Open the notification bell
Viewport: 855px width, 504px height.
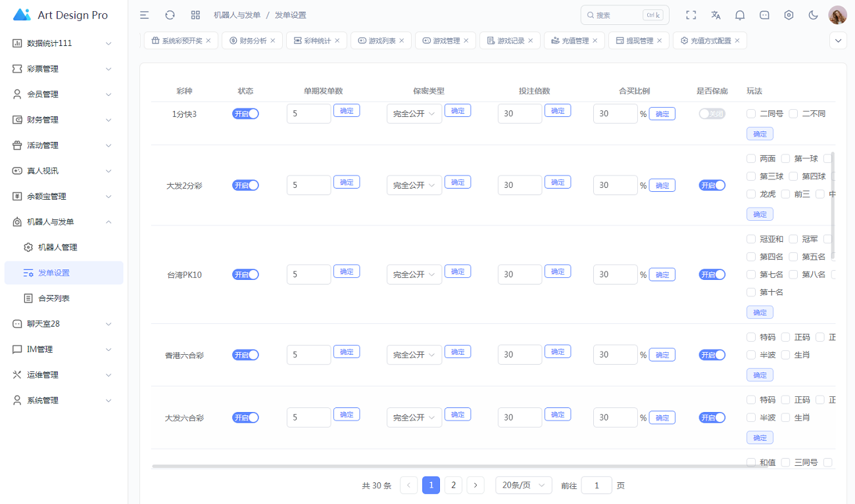point(740,15)
